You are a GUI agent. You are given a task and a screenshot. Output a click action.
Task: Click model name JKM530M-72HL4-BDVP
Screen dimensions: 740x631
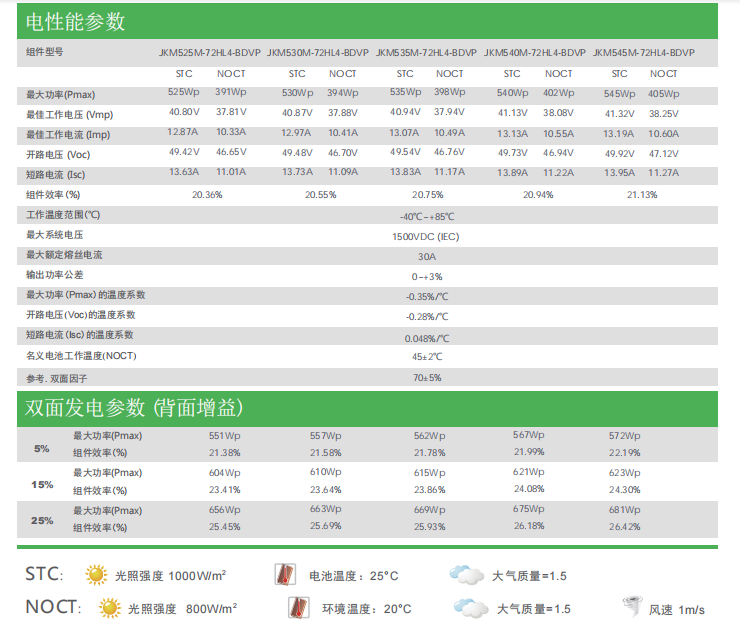click(318, 53)
